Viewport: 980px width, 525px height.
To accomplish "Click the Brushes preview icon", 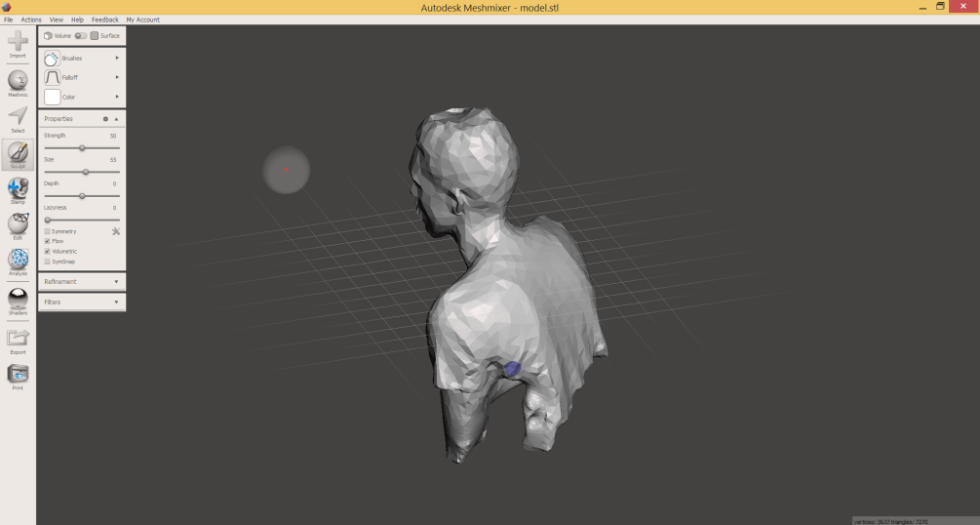I will click(x=52, y=59).
